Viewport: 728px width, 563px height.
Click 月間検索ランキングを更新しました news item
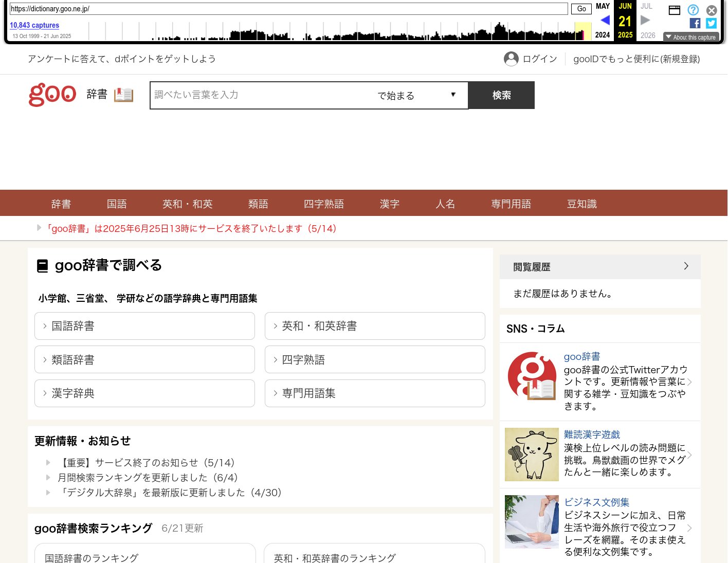coord(149,478)
